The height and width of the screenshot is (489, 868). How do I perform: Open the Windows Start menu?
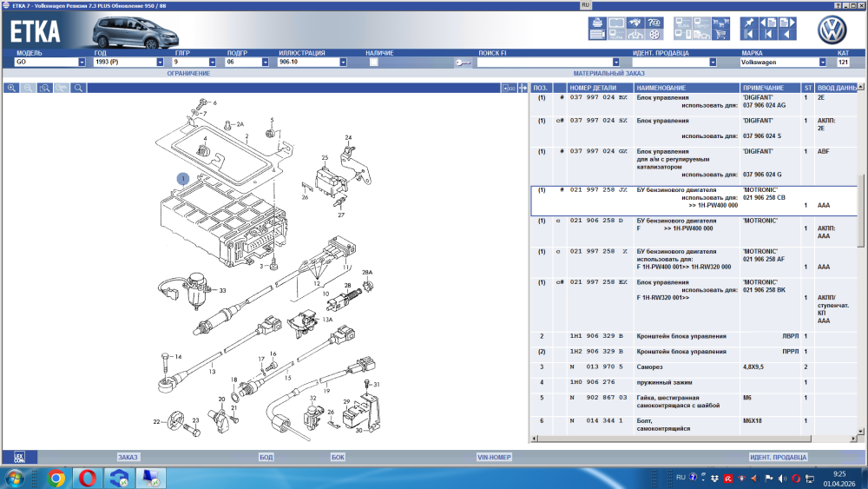(15, 478)
